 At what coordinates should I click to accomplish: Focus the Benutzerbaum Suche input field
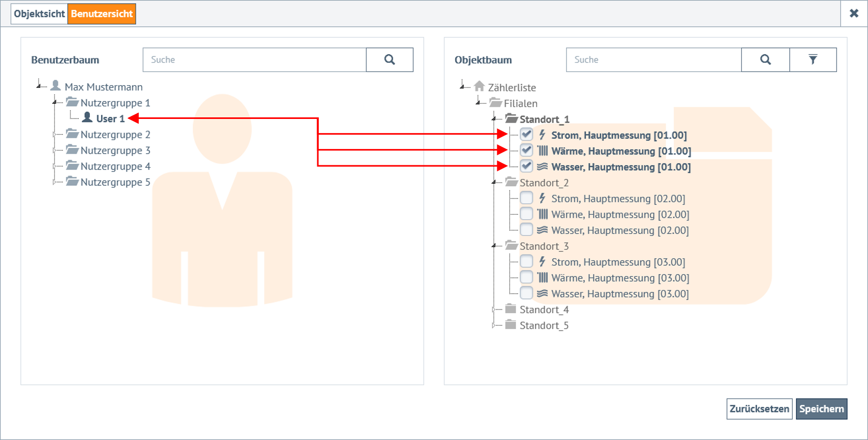click(x=254, y=60)
